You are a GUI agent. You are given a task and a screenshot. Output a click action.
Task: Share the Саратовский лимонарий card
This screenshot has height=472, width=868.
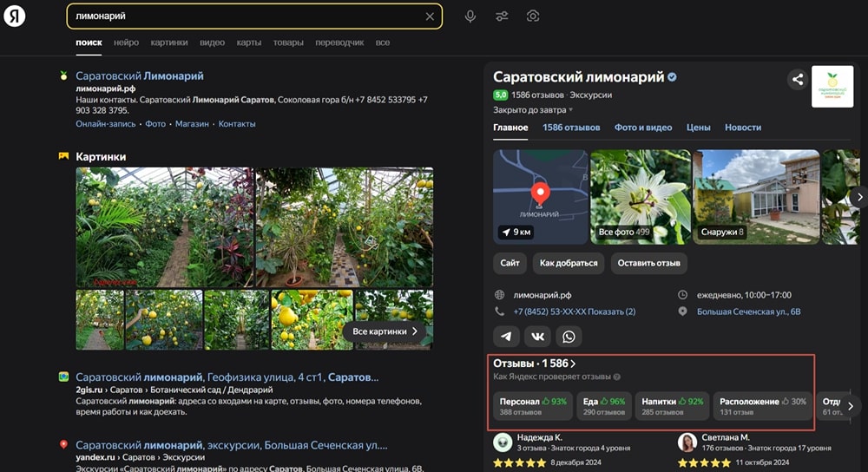tap(797, 79)
